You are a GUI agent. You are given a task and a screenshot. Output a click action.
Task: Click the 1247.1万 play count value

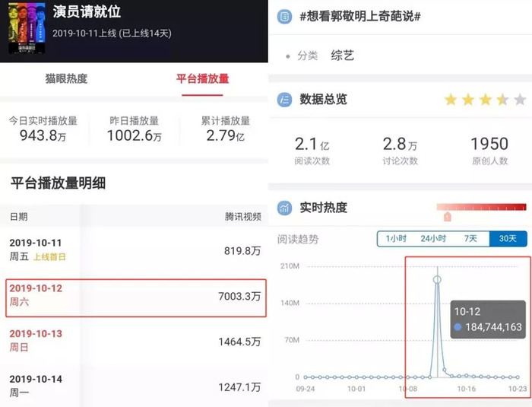coord(239,387)
